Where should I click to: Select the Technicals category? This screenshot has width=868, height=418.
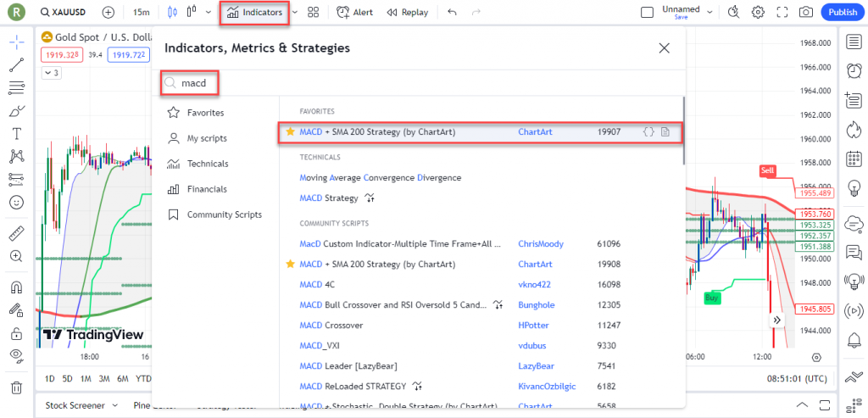pyautogui.click(x=215, y=164)
